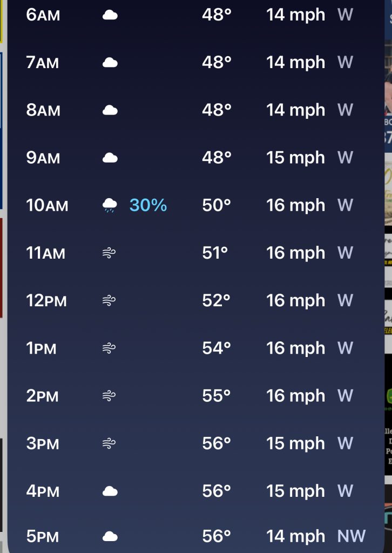Click the 30% precipitation chance label
Screen dimensions: 392x553
coord(148,206)
